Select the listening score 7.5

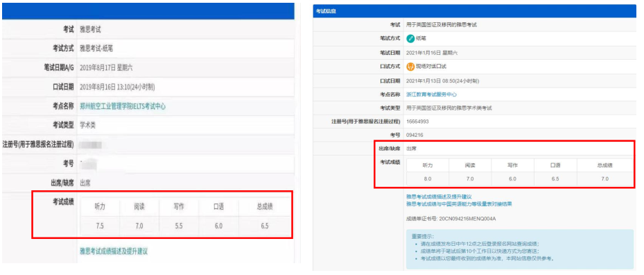pos(100,226)
